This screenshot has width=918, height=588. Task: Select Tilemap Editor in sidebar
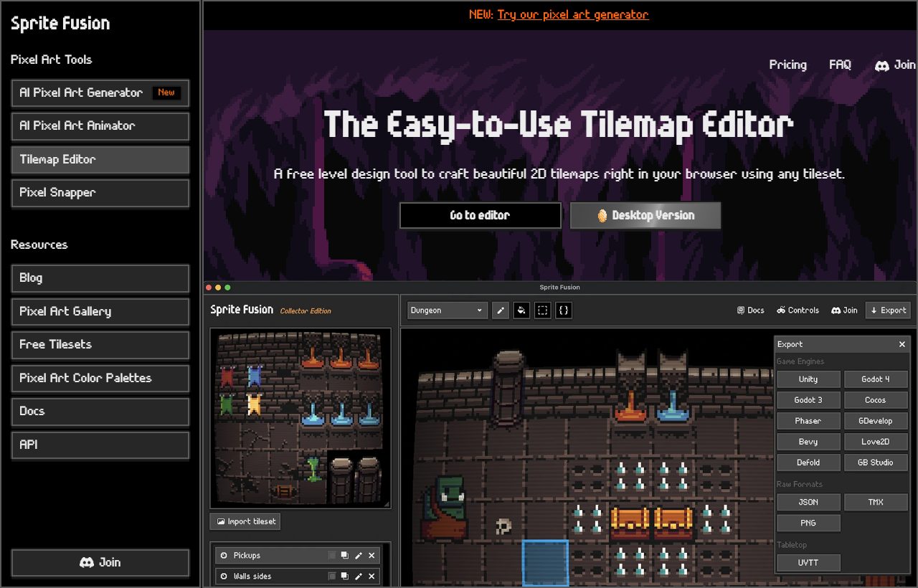pos(100,160)
